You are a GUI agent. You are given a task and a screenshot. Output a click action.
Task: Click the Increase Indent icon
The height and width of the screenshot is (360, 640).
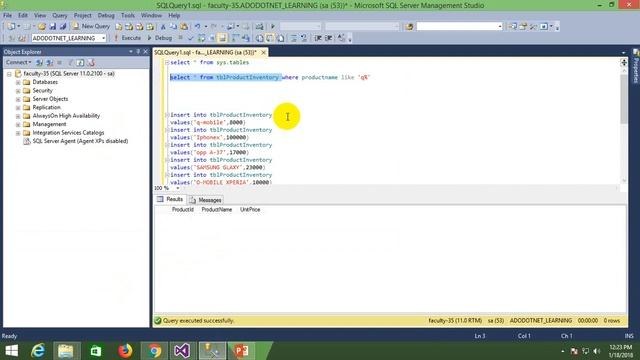click(x=328, y=38)
